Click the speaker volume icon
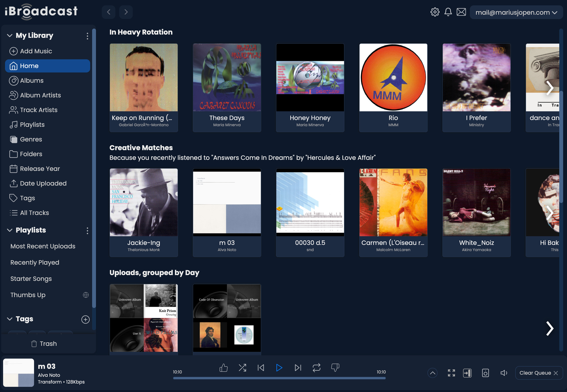The width and height of the screenshot is (567, 392). [503, 373]
